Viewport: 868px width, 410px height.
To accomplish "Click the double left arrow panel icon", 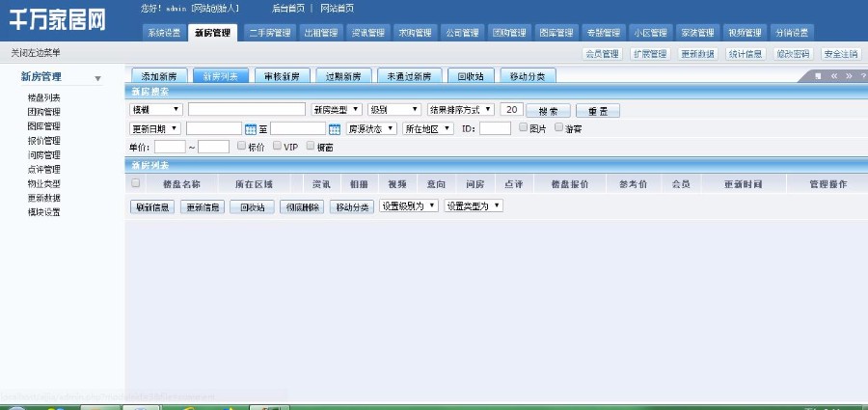I will (x=833, y=76).
